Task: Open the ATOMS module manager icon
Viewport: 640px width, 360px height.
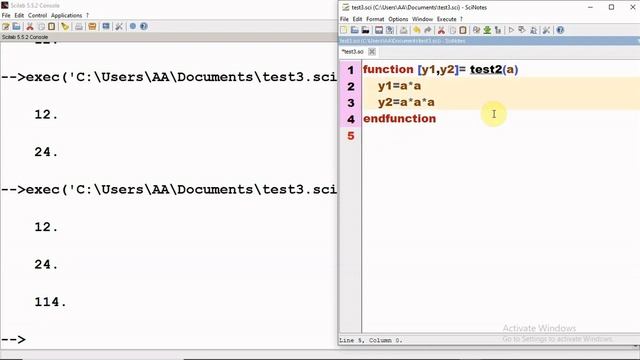Action: pyautogui.click(x=92, y=27)
